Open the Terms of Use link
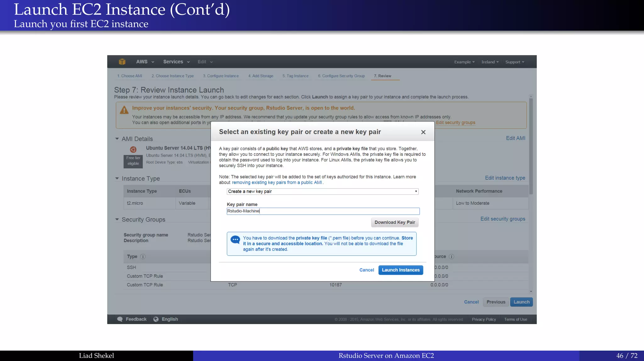This screenshot has width=644, height=361. pyautogui.click(x=515, y=319)
